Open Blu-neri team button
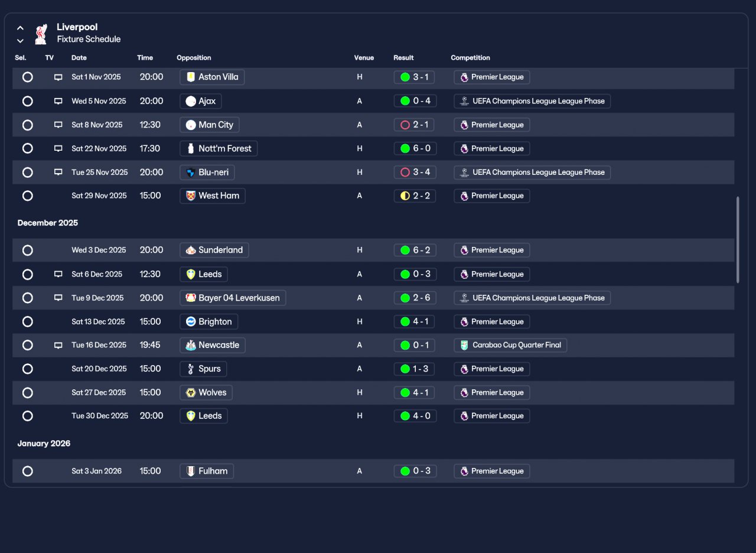This screenshot has width=756, height=553. (207, 173)
